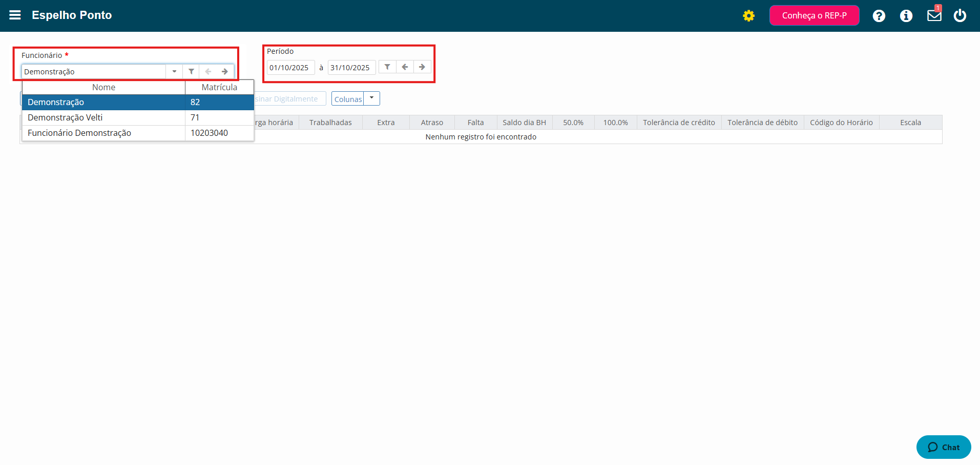The height and width of the screenshot is (465, 980).
Task: Click the Nome column header in dropdown
Action: [x=103, y=87]
